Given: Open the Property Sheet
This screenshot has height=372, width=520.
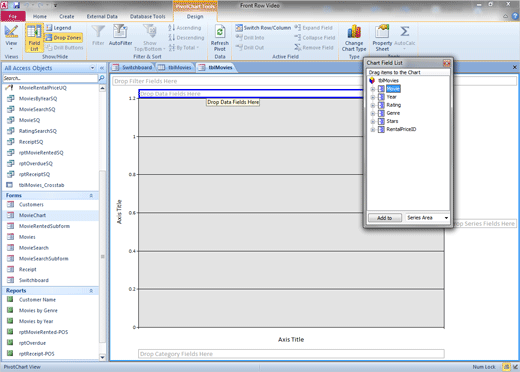Looking at the screenshot, I should pos(382,38).
